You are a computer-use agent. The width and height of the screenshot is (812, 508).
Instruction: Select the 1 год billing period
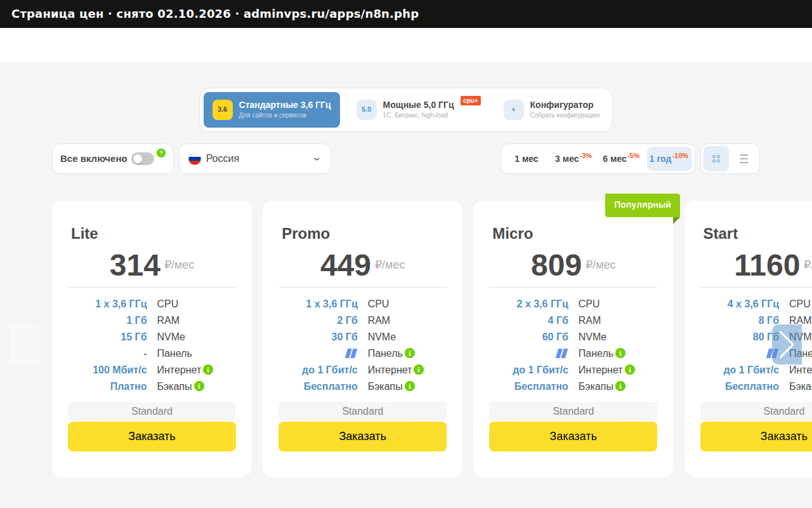(669, 159)
